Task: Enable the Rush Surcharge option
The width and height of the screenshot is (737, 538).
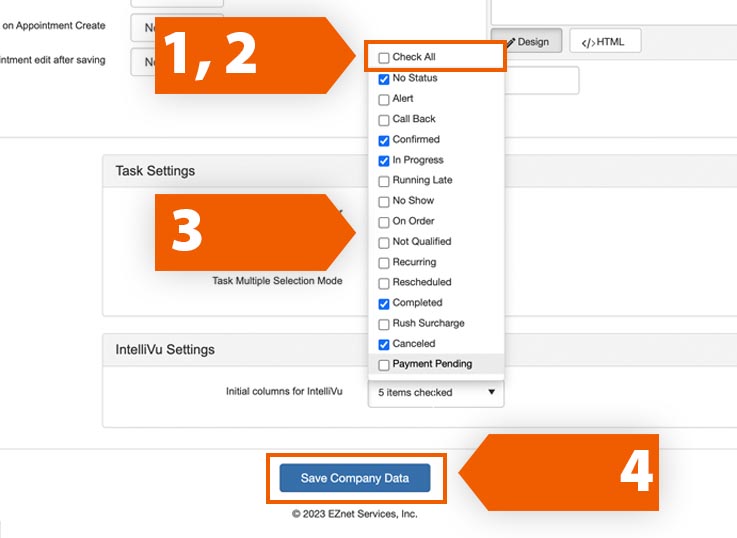Action: point(384,324)
